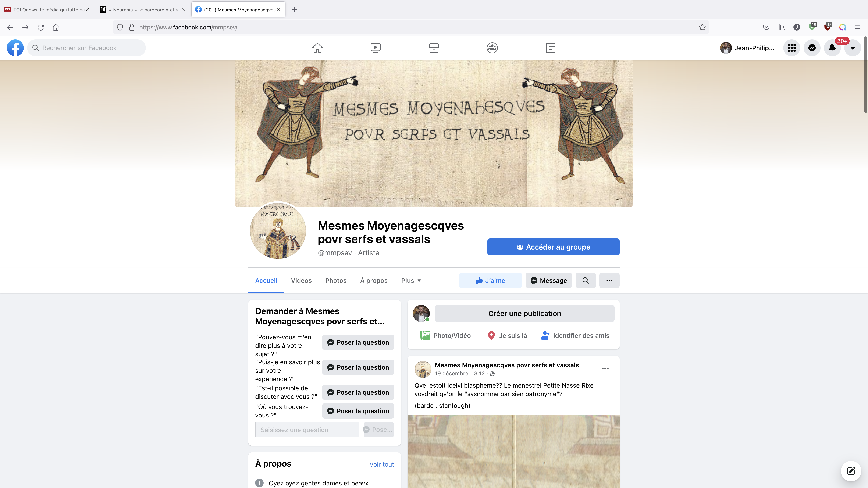Image resolution: width=868 pixels, height=488 pixels.
Task: Bookmark this page with the star
Action: point(702,27)
